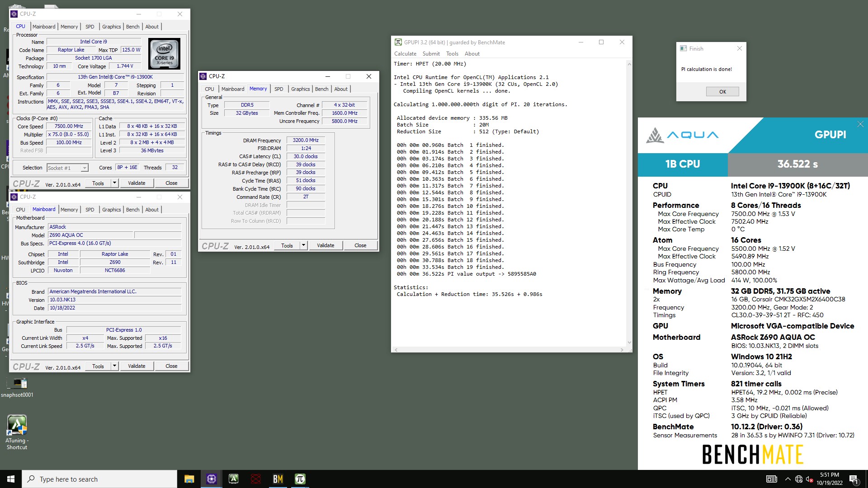
Task: Click the 13th Gen Intel Core specification field
Action: pyautogui.click(x=115, y=77)
